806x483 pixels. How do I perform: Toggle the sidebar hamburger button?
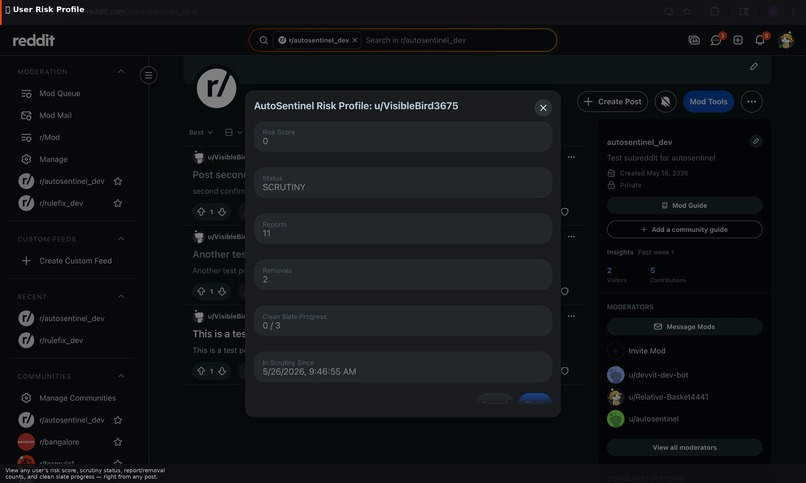pyautogui.click(x=149, y=76)
